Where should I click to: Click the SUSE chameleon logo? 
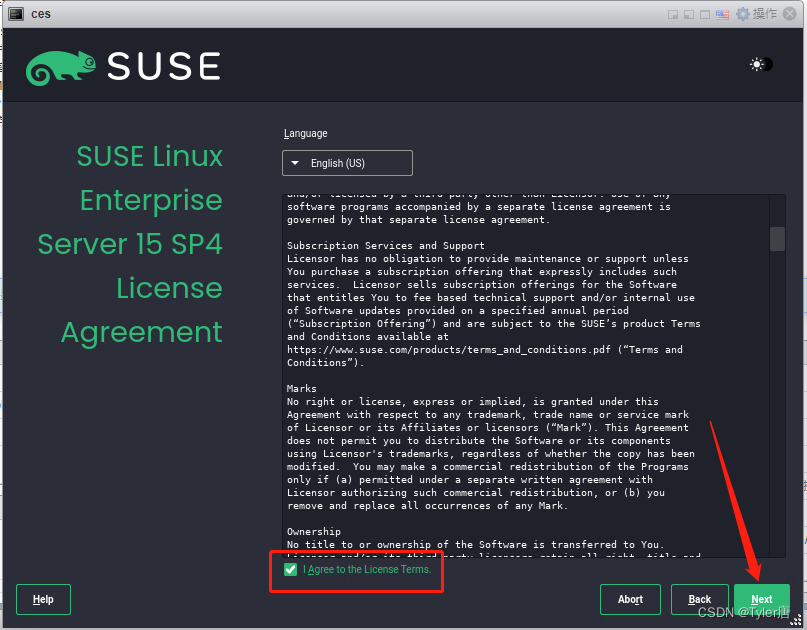61,67
